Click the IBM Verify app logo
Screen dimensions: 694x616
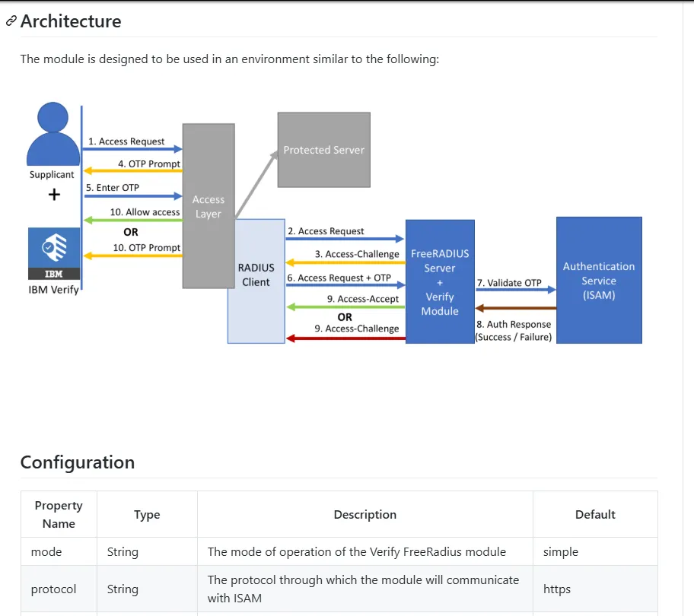click(54, 253)
